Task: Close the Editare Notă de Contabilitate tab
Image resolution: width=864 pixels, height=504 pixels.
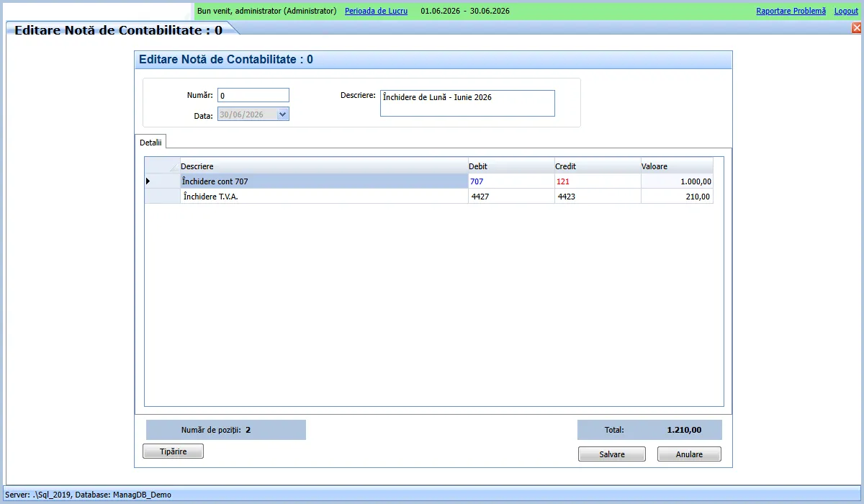Action: point(857,28)
